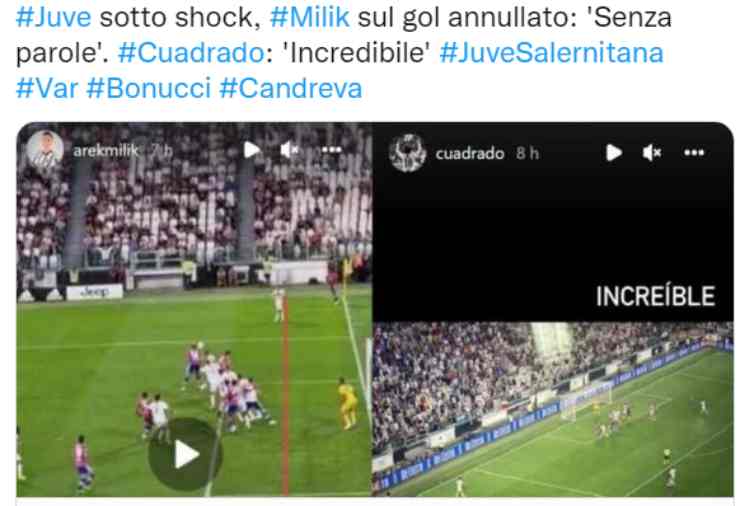Click the cuadrado profile avatar
Screen dimensions: 740x506
point(408,153)
